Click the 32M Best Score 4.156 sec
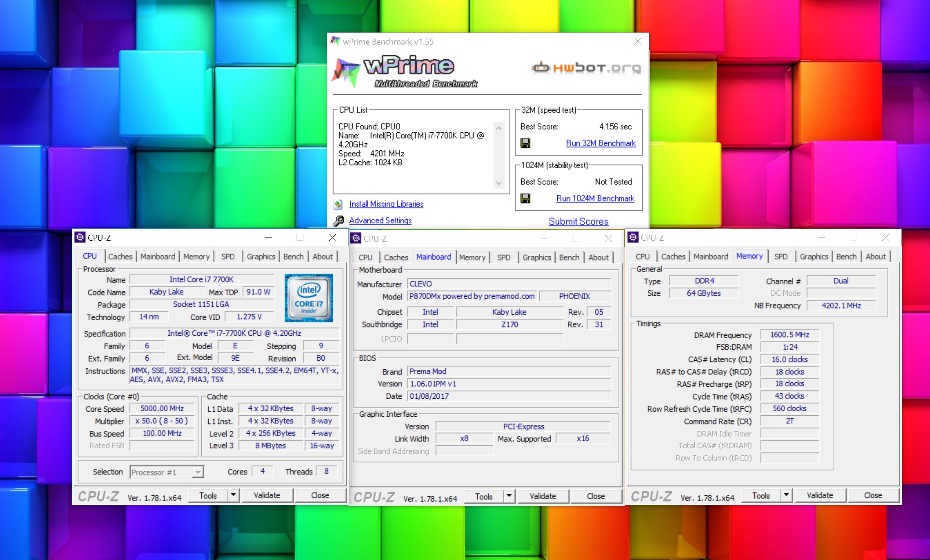This screenshot has height=560, width=930. point(615,126)
